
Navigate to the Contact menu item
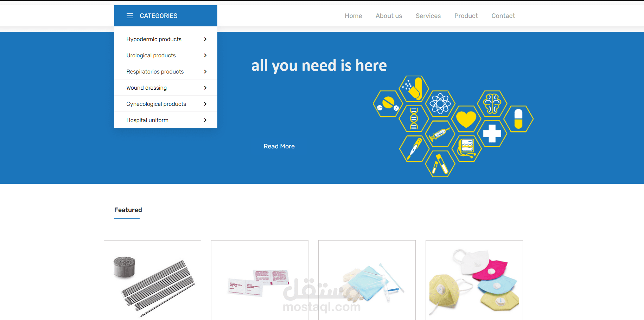(x=503, y=15)
